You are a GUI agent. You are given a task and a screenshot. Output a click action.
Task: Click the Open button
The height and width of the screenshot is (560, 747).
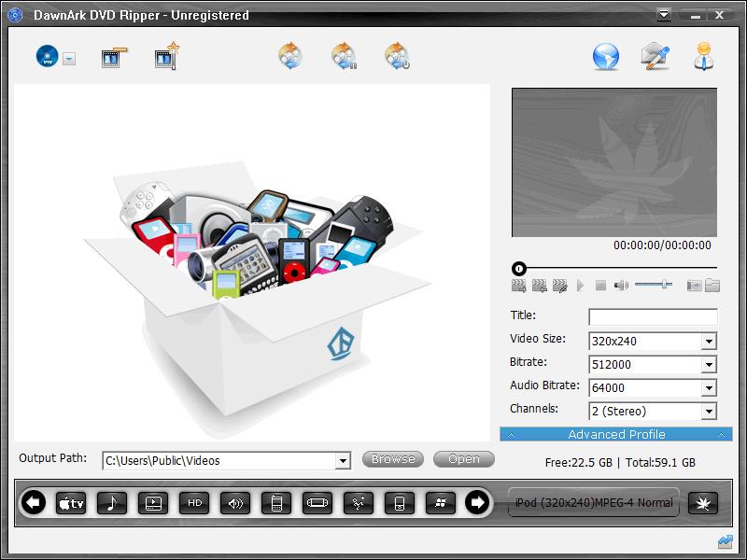(x=464, y=459)
